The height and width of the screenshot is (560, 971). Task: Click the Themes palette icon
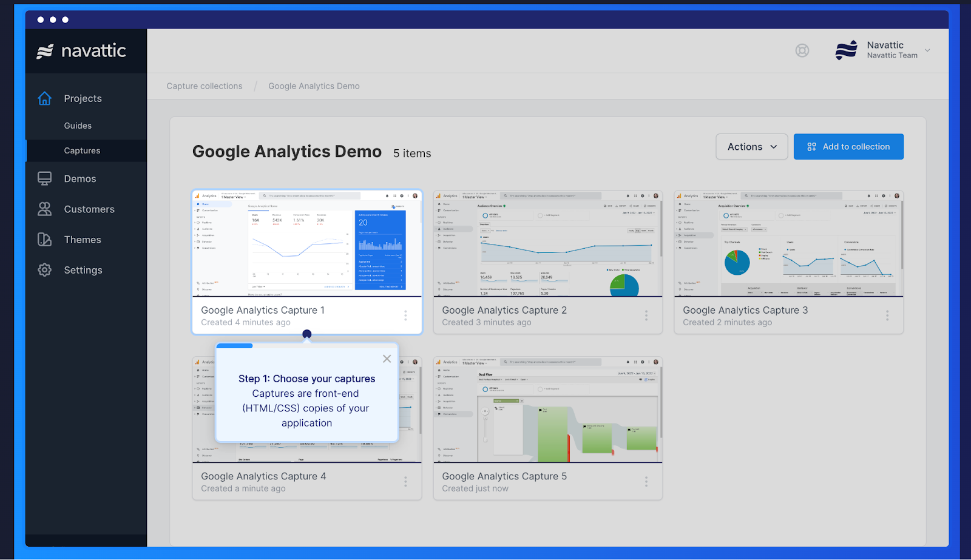(x=45, y=240)
